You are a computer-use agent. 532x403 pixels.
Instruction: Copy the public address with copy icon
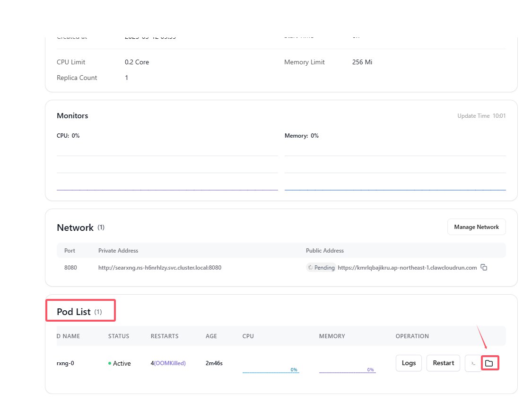pos(484,268)
